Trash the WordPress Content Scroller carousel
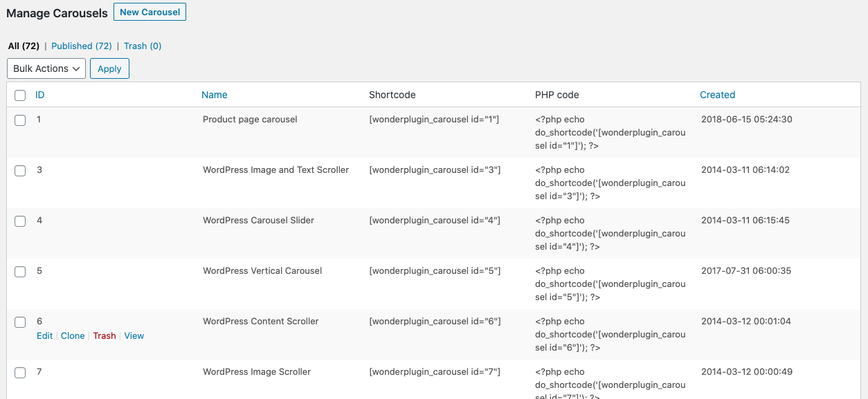Screen dimensions: 868x399 pyautogui.click(x=105, y=336)
